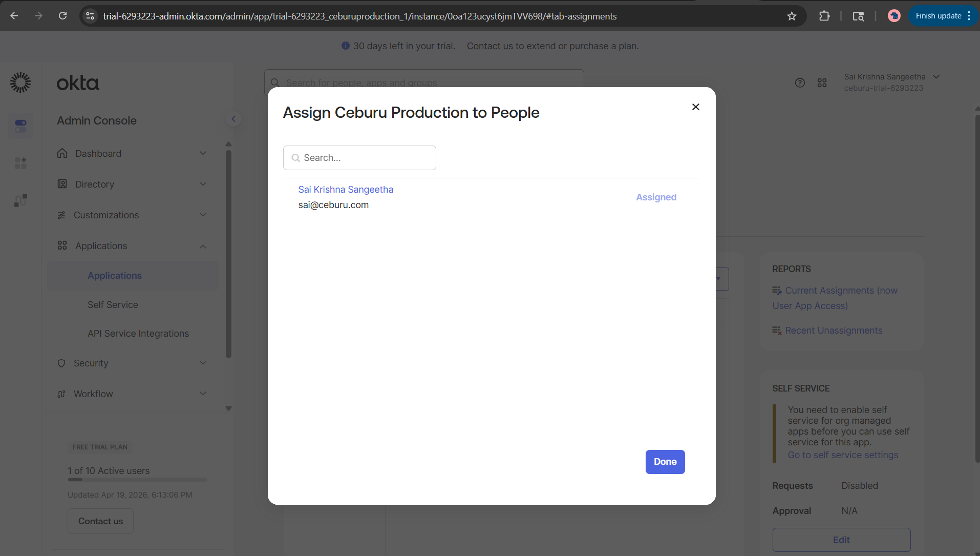Click the Recent Unassignments report icon
Viewport: 980px width, 556px height.
pyautogui.click(x=777, y=331)
